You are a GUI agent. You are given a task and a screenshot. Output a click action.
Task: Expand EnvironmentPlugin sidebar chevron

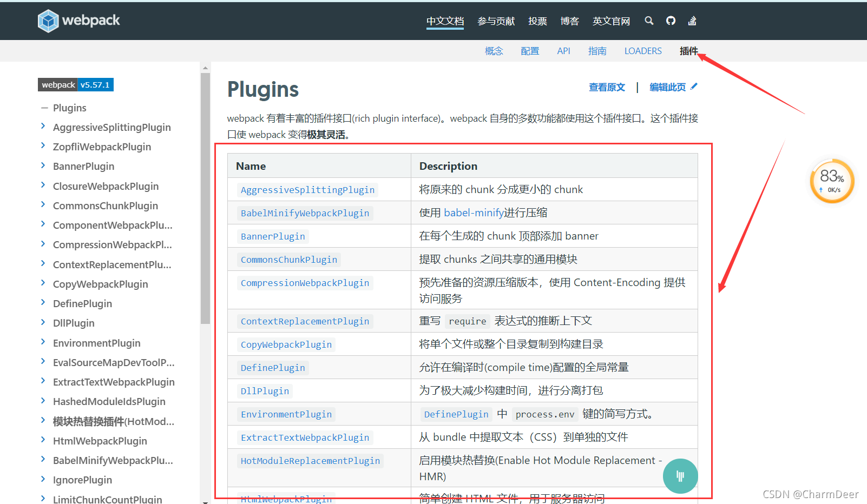pyautogui.click(x=43, y=342)
